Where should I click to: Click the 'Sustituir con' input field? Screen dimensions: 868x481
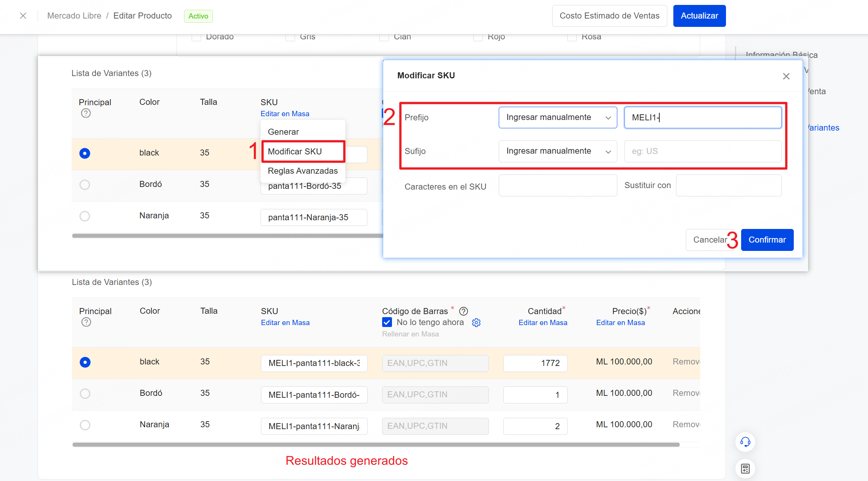tap(729, 185)
